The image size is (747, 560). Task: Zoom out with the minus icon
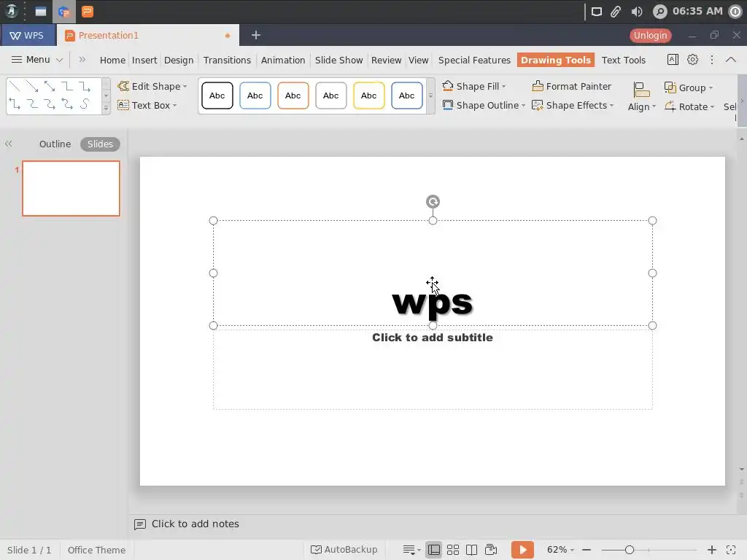pos(587,550)
